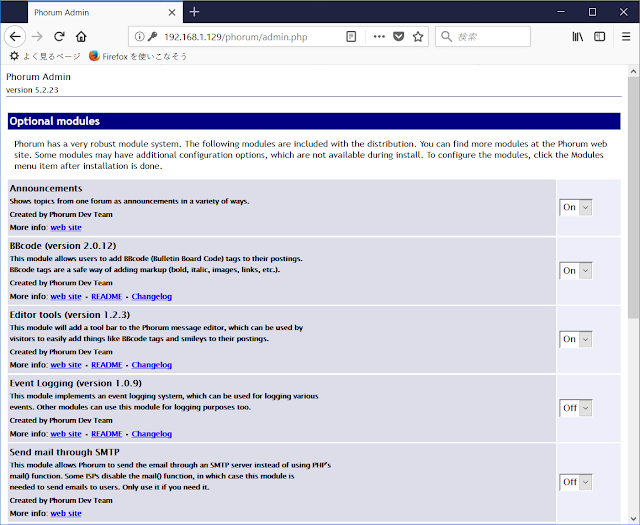This screenshot has width=640, height=525.
Task: Toggle reader view icon
Action: tap(351, 37)
